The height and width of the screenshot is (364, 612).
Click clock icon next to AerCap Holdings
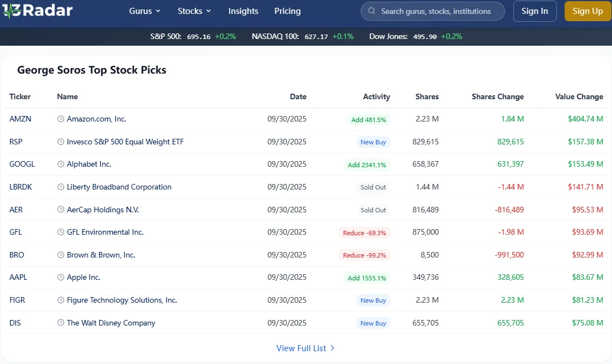coord(61,210)
